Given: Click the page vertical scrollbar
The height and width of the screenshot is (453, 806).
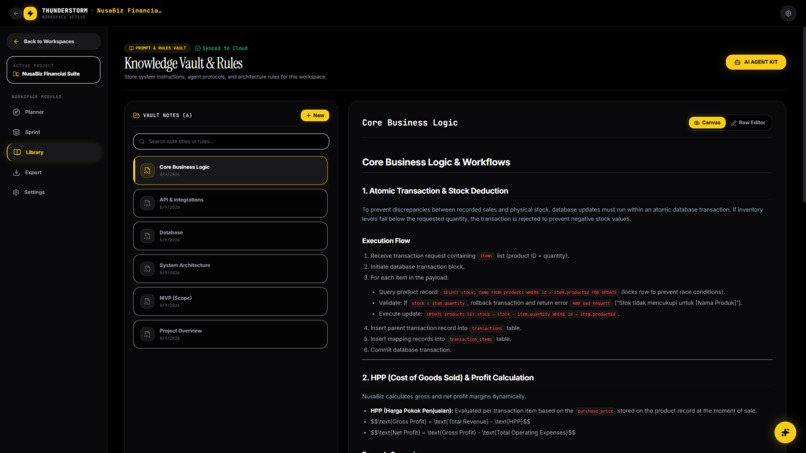Looking at the screenshot, I should coord(803,113).
